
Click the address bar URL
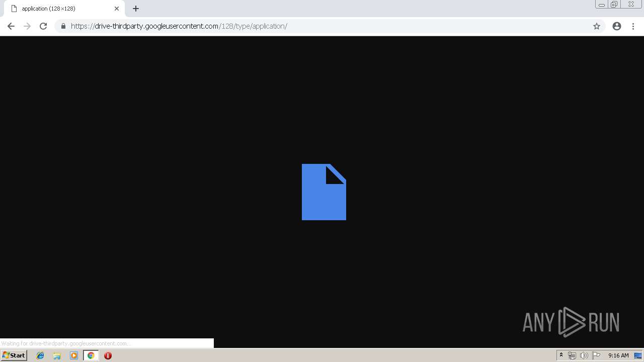click(179, 26)
